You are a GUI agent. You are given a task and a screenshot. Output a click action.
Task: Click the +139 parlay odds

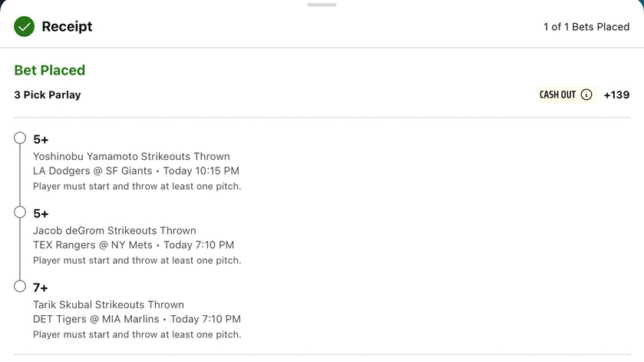(616, 95)
